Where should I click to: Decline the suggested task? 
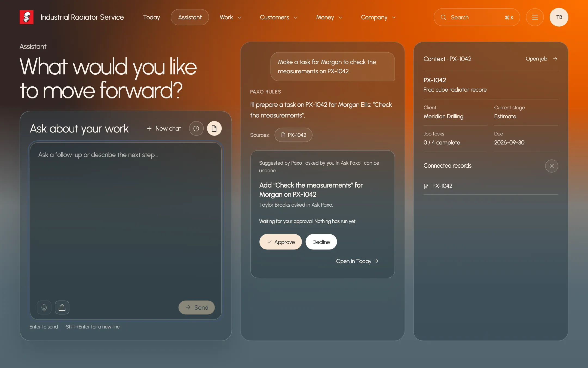321,242
